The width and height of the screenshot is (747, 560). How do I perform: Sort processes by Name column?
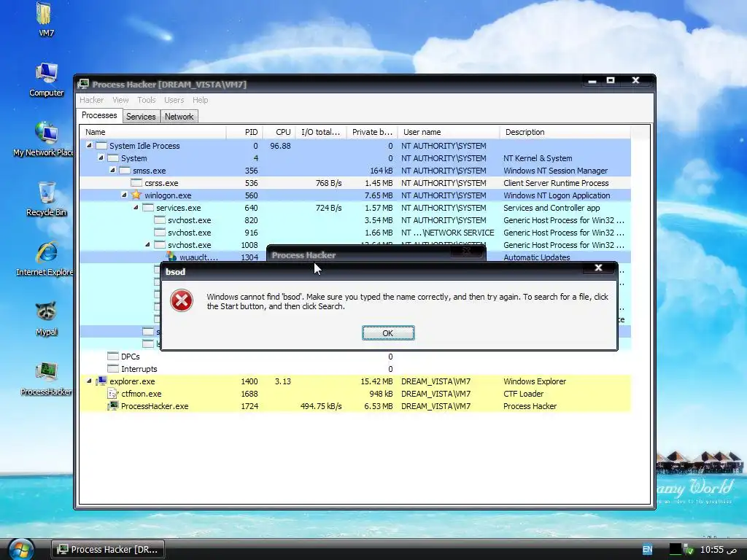tap(153, 132)
